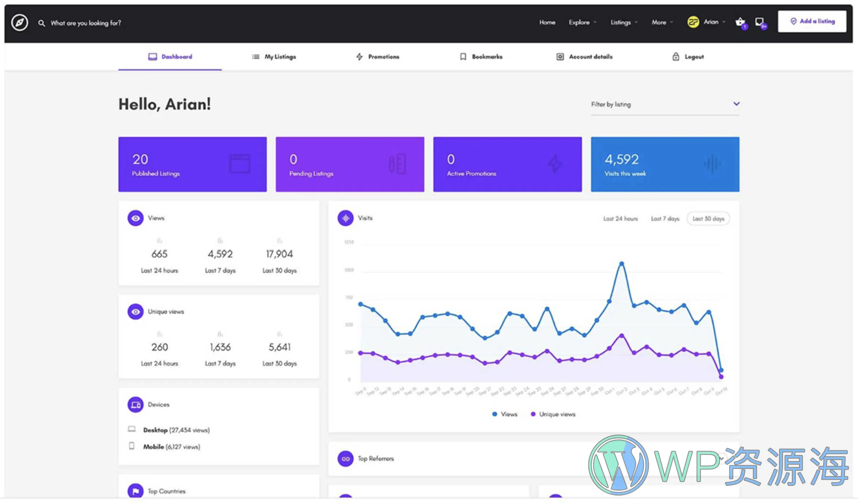Image resolution: width=858 pixels, height=504 pixels.
Task: Show visits for Last 24 hours
Action: (x=620, y=219)
